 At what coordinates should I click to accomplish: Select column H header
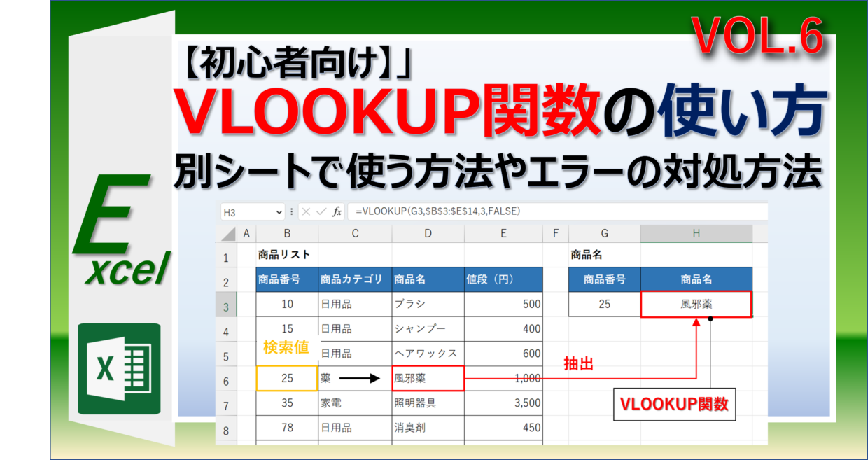pyautogui.click(x=696, y=234)
